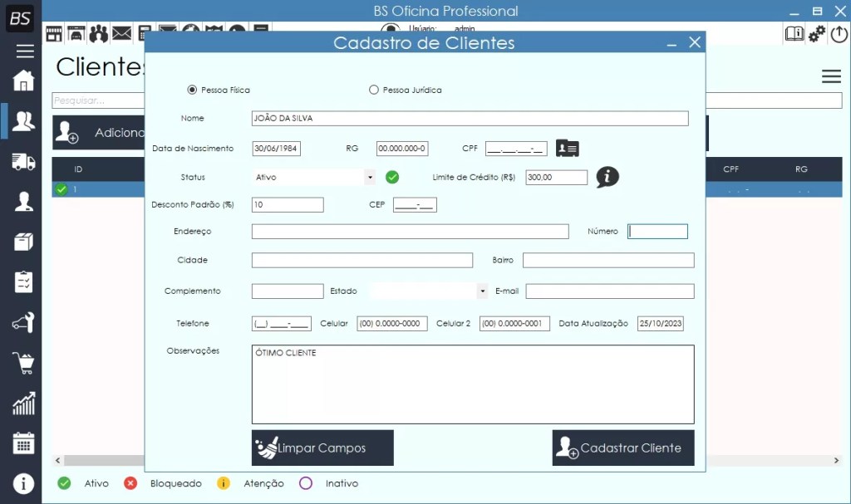Click the Endereço input field
Viewport: 851px width, 504px height.
pos(410,232)
